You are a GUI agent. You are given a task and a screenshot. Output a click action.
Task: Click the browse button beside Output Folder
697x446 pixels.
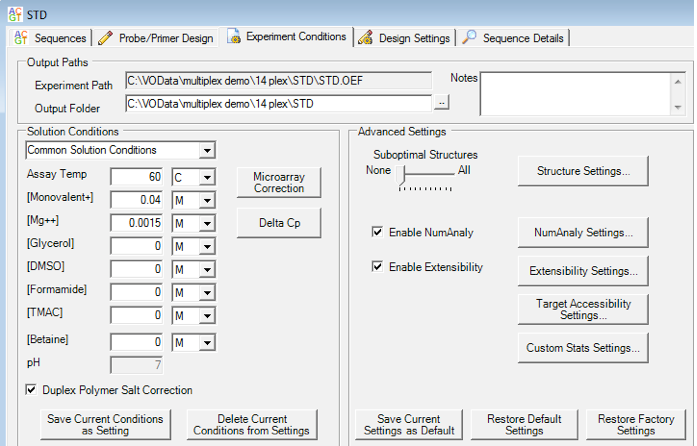pos(442,102)
